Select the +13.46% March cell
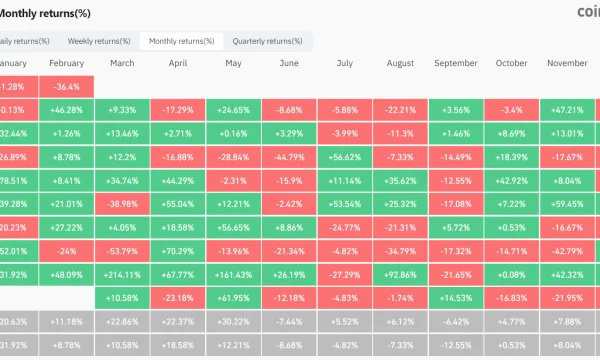This screenshot has height=360, width=600. 122,134
